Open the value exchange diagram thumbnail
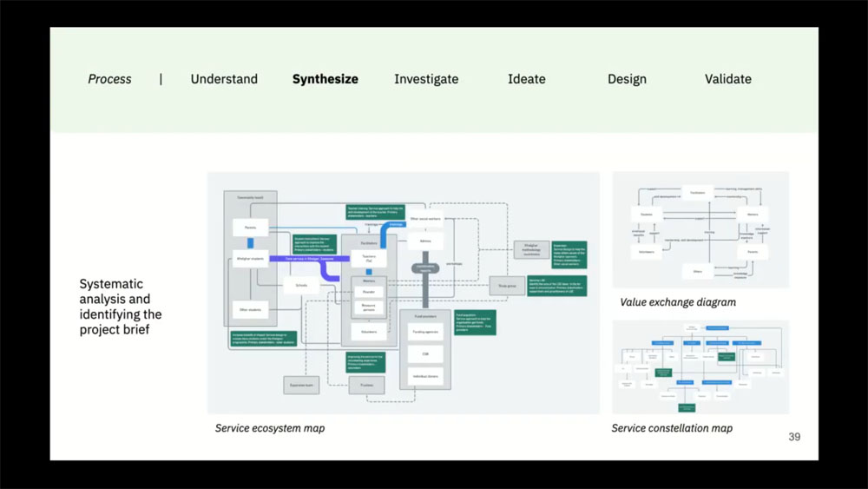The image size is (868, 489). [700, 230]
